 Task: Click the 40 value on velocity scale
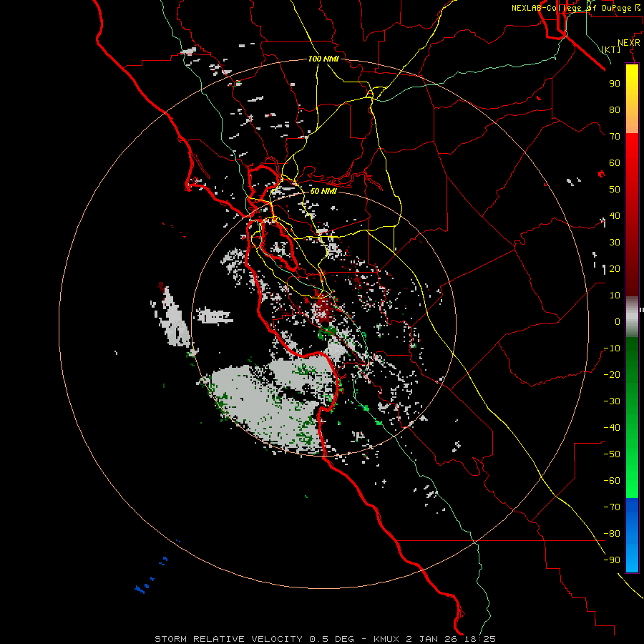[615, 216]
